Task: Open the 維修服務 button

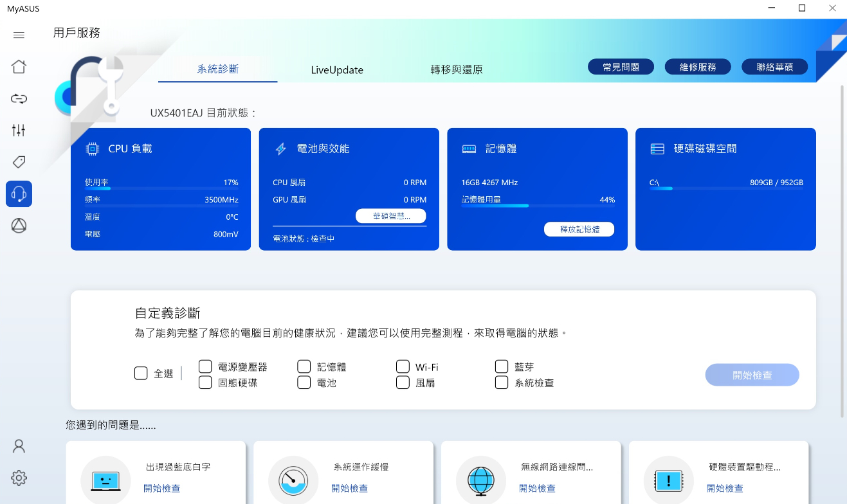Action: click(x=698, y=67)
